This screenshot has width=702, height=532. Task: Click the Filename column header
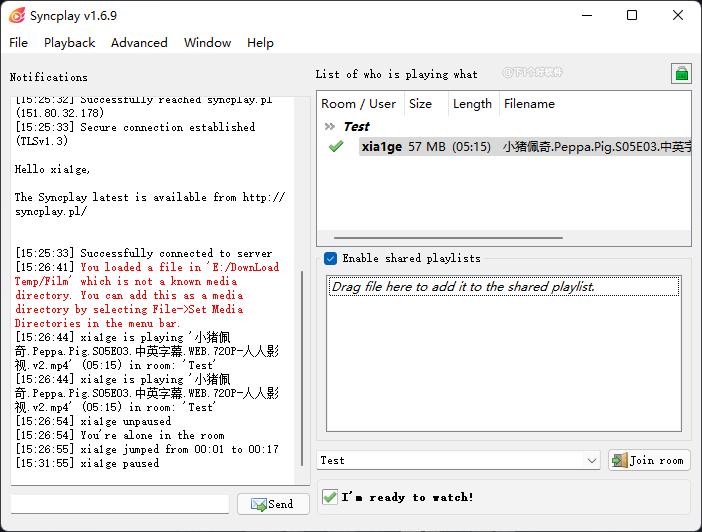tap(529, 104)
